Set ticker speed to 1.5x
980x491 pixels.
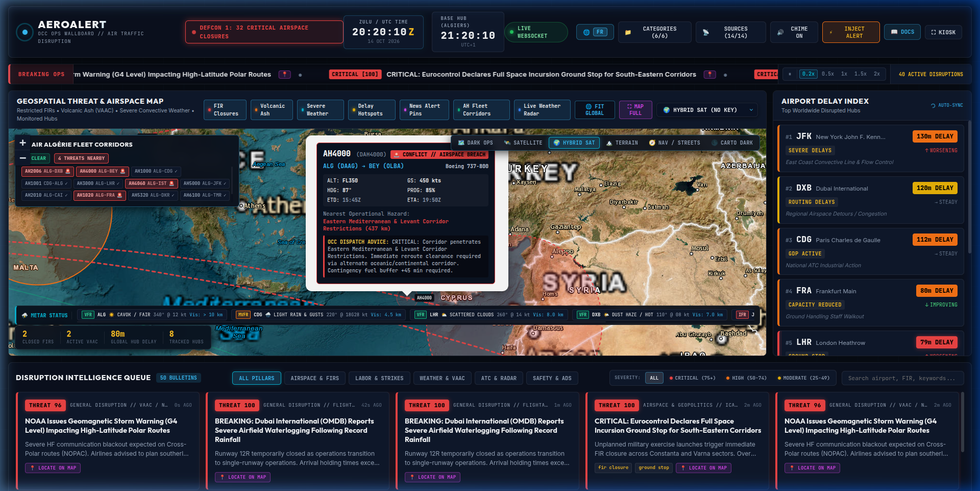tap(861, 74)
